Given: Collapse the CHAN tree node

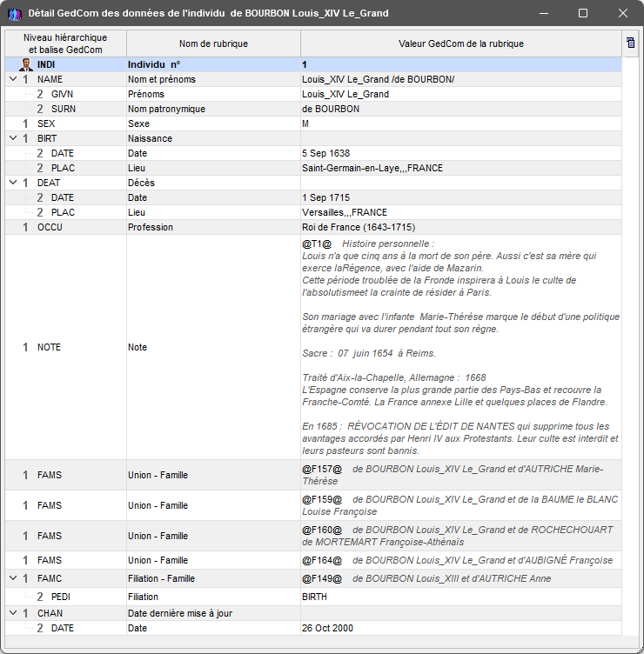Looking at the screenshot, I should 13,613.
